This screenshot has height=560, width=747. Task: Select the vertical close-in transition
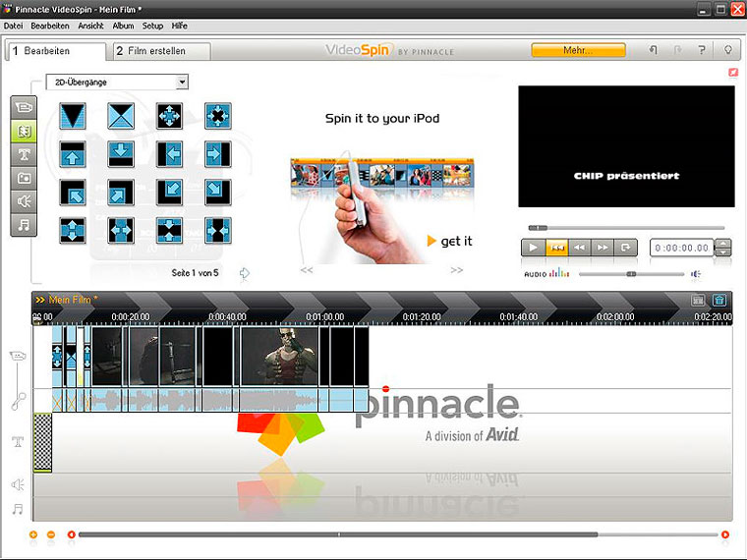170,230
